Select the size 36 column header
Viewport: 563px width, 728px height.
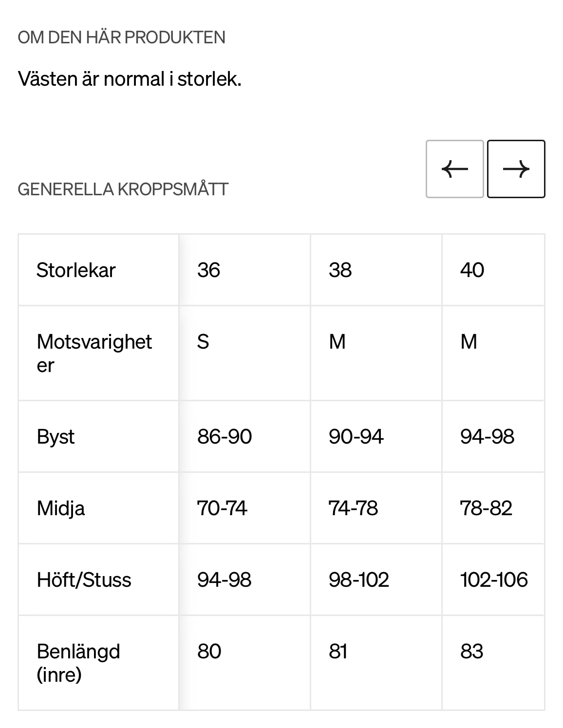pyautogui.click(x=209, y=270)
